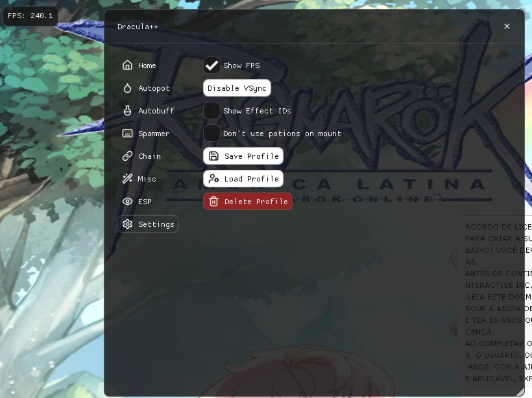This screenshot has width=532, height=398.
Task: Enable the Show Effect IDs checkbox
Action: 212,111
